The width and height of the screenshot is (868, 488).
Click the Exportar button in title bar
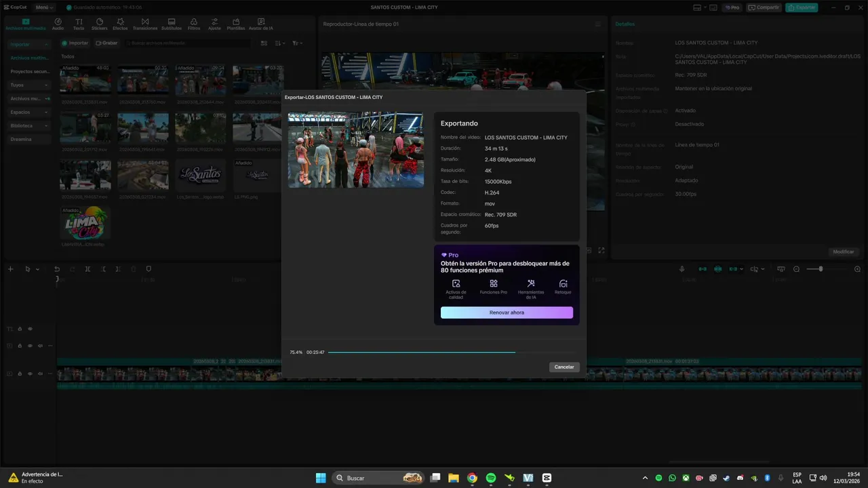pyautogui.click(x=802, y=7)
